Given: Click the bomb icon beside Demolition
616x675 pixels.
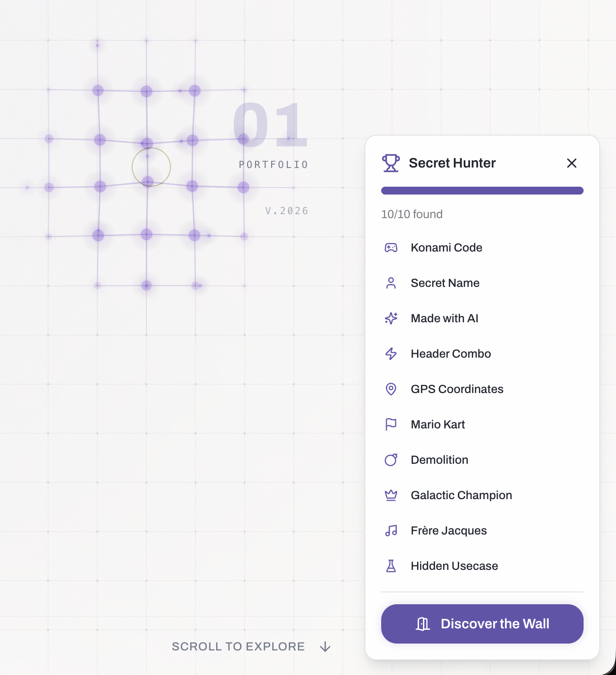Looking at the screenshot, I should click(391, 460).
